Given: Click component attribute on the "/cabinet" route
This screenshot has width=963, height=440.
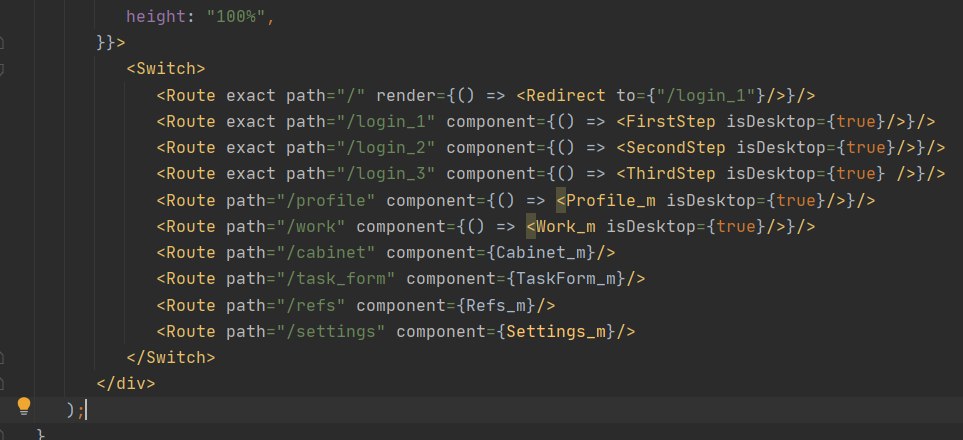Looking at the screenshot, I should point(431,253).
